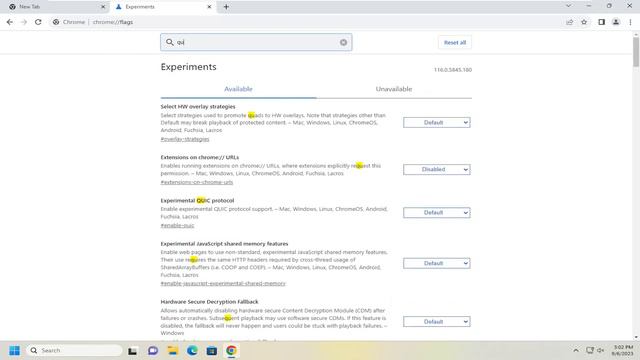
Task: Click the Extensions on chrome:// URLs title
Action: 200,157
